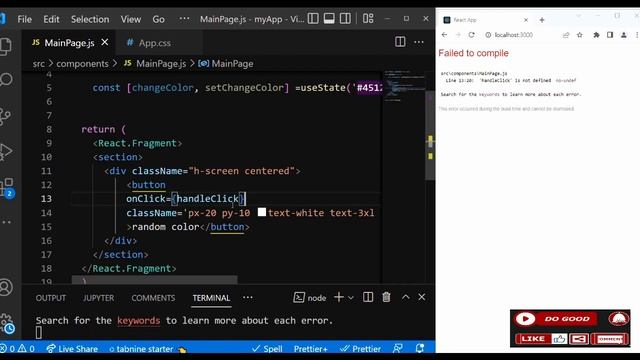640x360 pixels.
Task: Toggle Spell checker status item
Action: [x=267, y=349]
